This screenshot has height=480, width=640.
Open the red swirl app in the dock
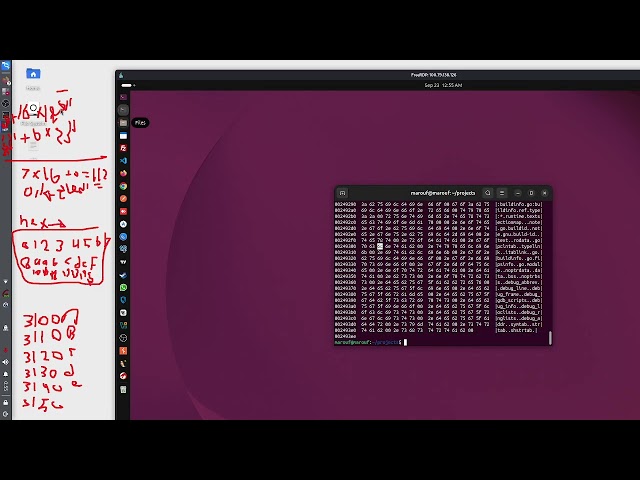coord(123,376)
